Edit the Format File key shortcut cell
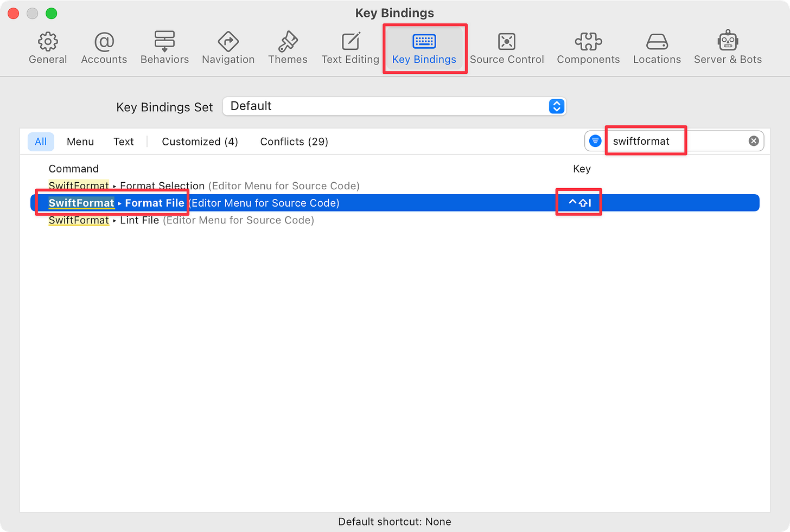The height and width of the screenshot is (532, 790). coord(579,203)
